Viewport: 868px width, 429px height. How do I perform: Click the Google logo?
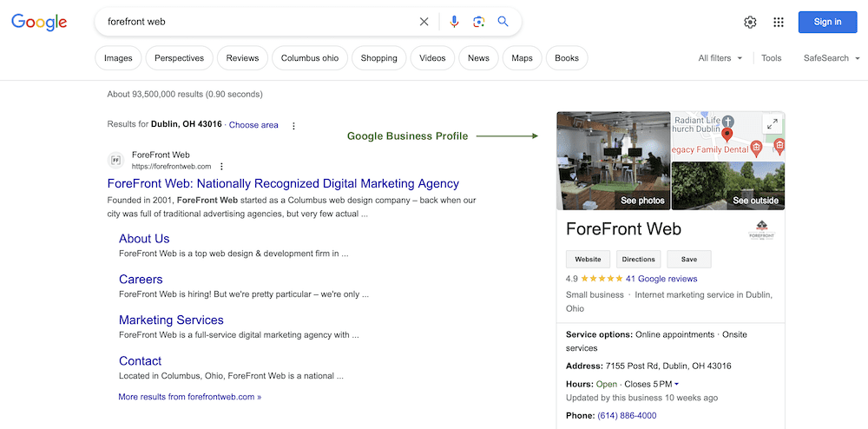point(39,22)
